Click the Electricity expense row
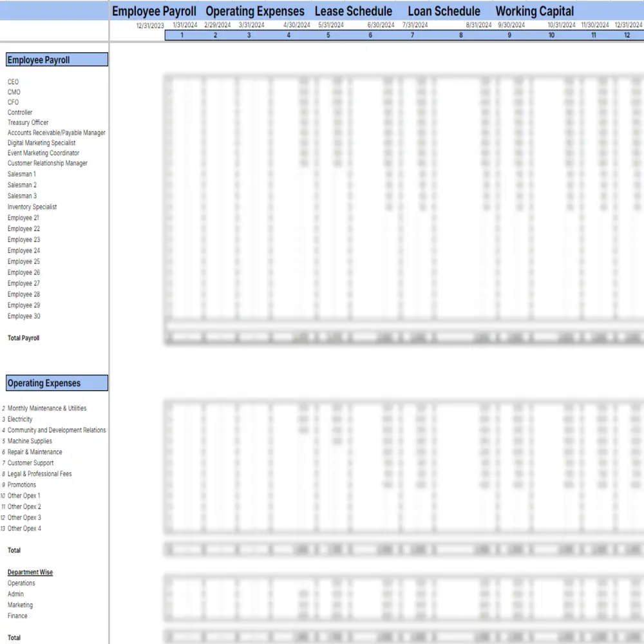 [20, 419]
